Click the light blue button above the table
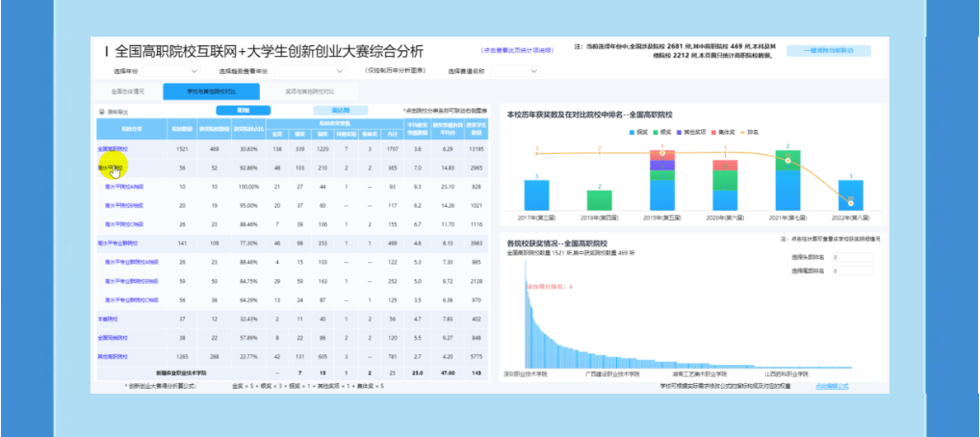Viewport: 980px width, 437px height. tap(341, 111)
